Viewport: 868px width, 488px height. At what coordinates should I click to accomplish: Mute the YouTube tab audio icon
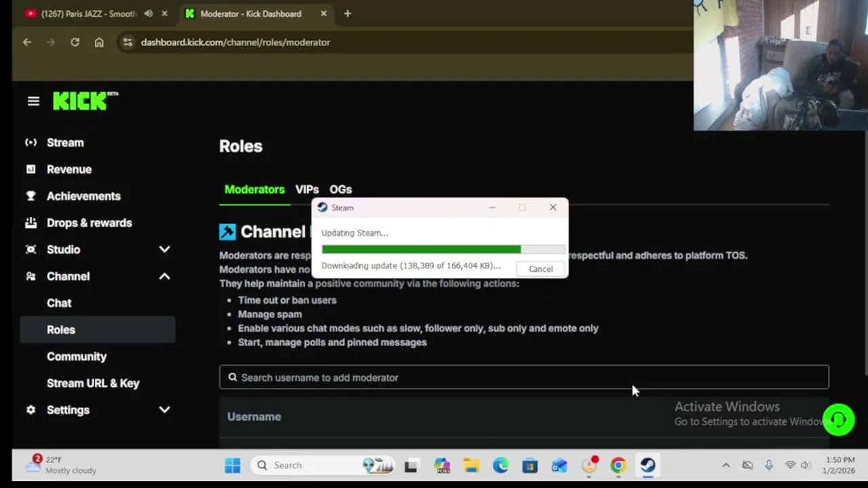pos(148,14)
